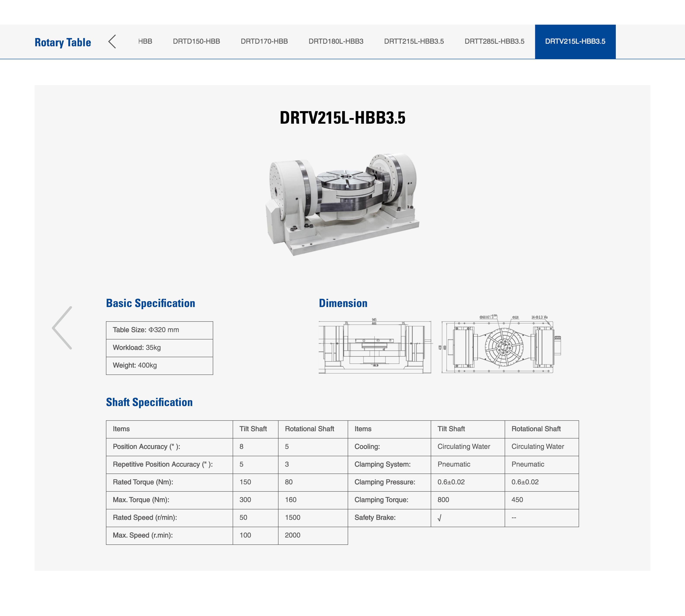685x616 pixels.
Task: Select the DRTD180L-HBB3 tab
Action: [336, 41]
